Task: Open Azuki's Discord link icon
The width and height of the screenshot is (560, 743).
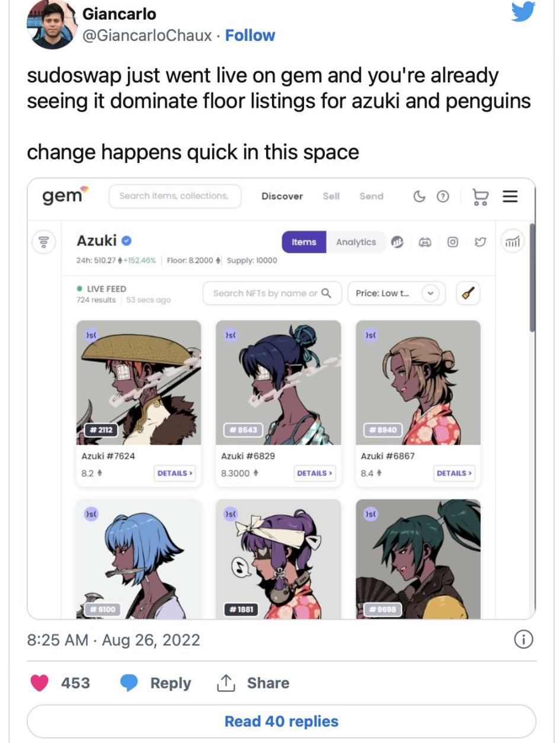Action: point(425,242)
